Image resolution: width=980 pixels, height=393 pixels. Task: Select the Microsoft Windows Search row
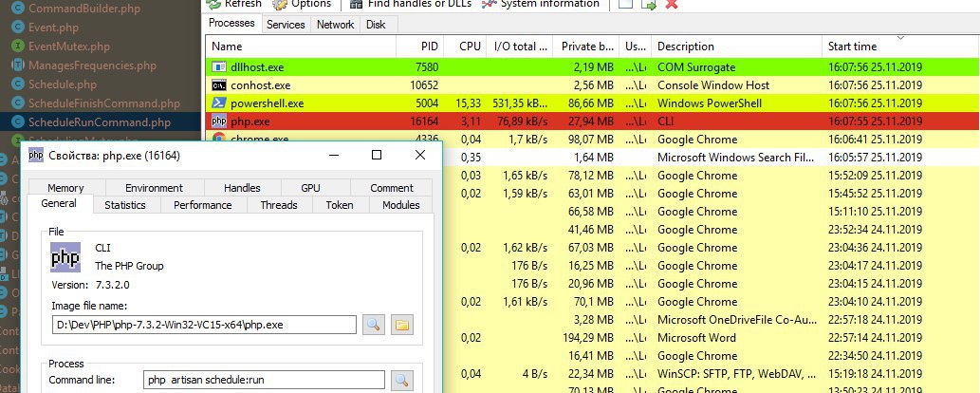click(711, 158)
